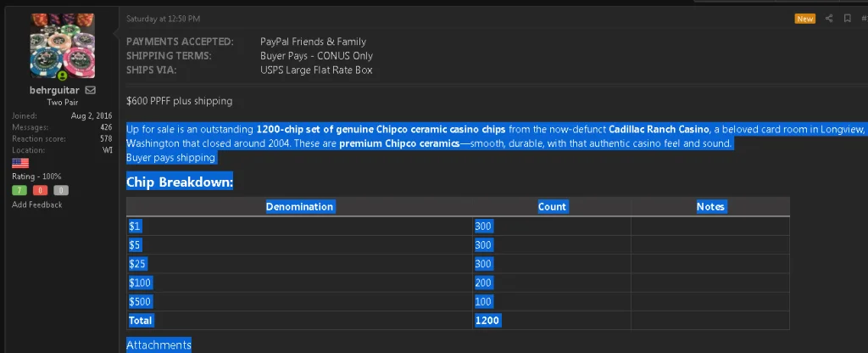Bookmark this post with the bookmark icon
The height and width of the screenshot is (353, 868).
coord(847,19)
